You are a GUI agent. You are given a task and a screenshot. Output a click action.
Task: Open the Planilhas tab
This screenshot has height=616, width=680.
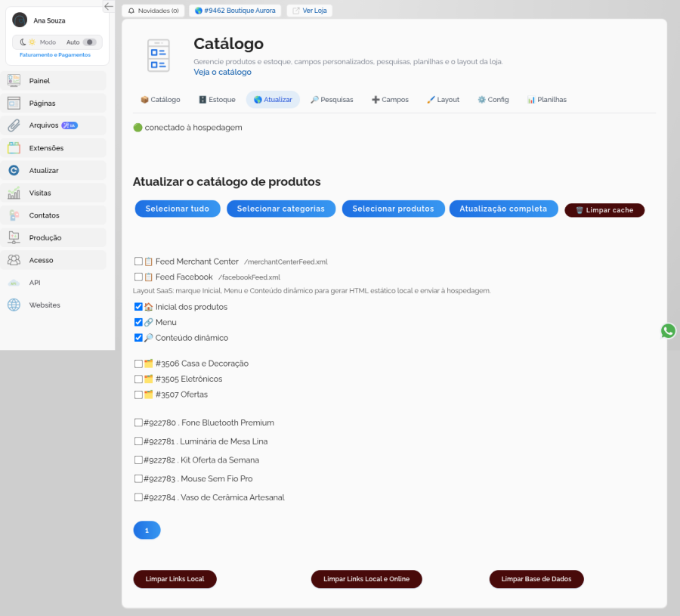[546, 99]
